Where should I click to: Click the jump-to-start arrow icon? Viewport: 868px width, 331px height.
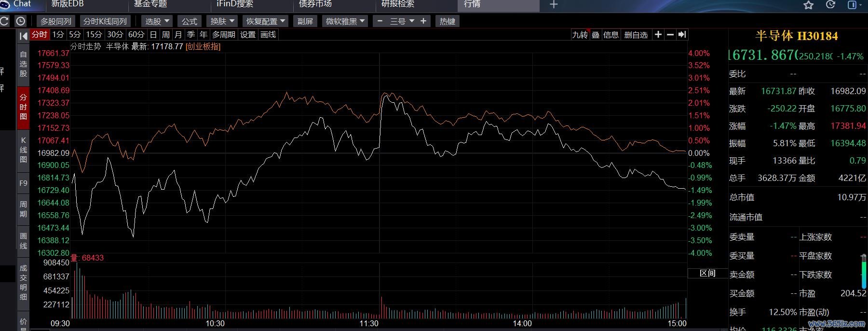pos(23,35)
